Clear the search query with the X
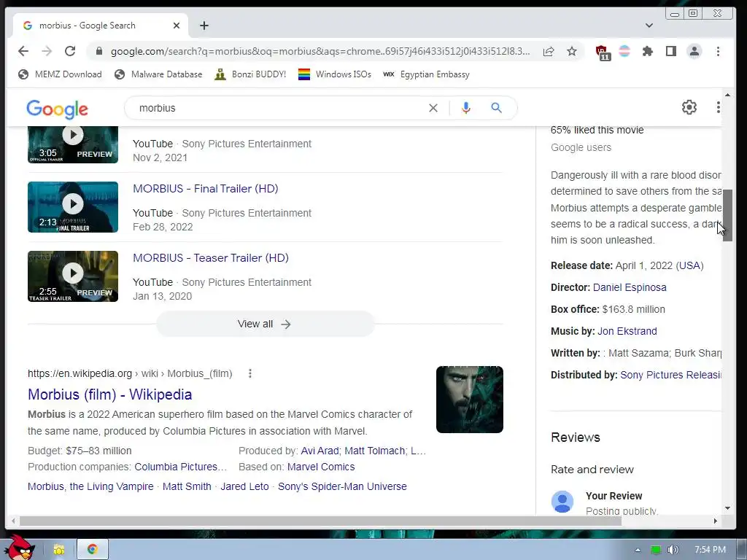Viewport: 747px width, 560px height. click(x=433, y=108)
